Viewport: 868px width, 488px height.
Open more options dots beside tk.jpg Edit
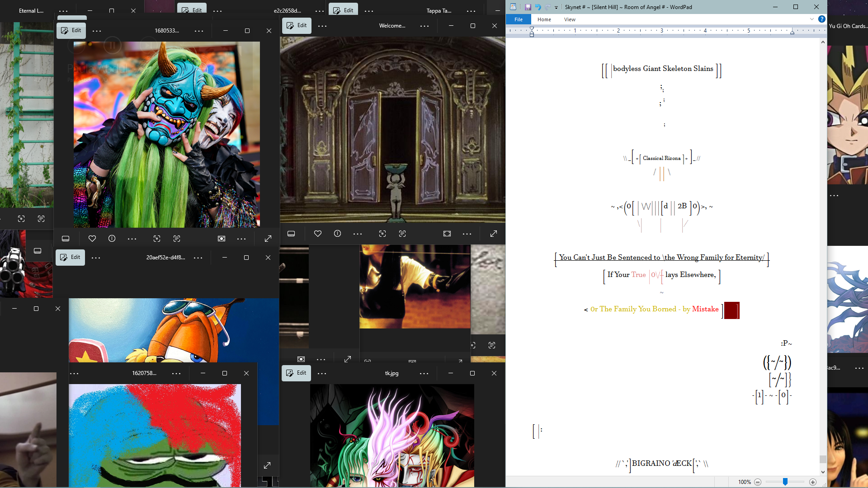[x=322, y=373]
